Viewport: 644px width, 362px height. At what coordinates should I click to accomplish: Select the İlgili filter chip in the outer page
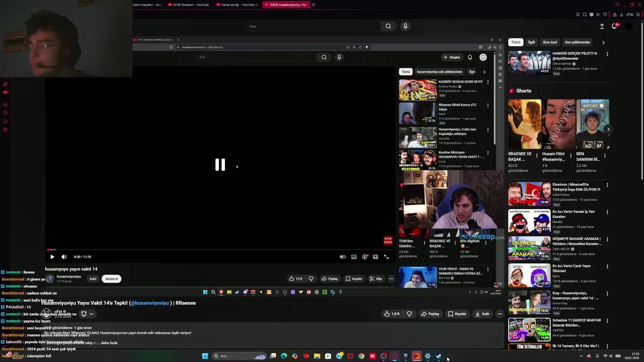click(x=531, y=42)
